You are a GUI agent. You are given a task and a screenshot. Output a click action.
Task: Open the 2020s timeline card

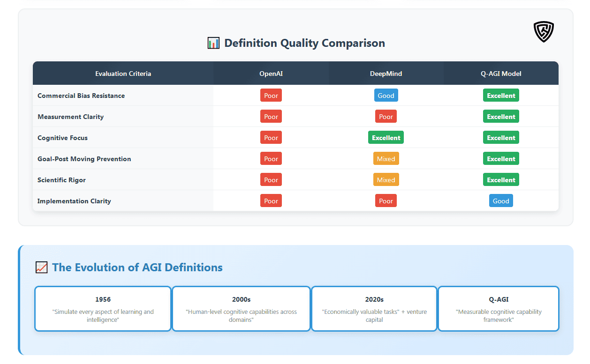[374, 308]
